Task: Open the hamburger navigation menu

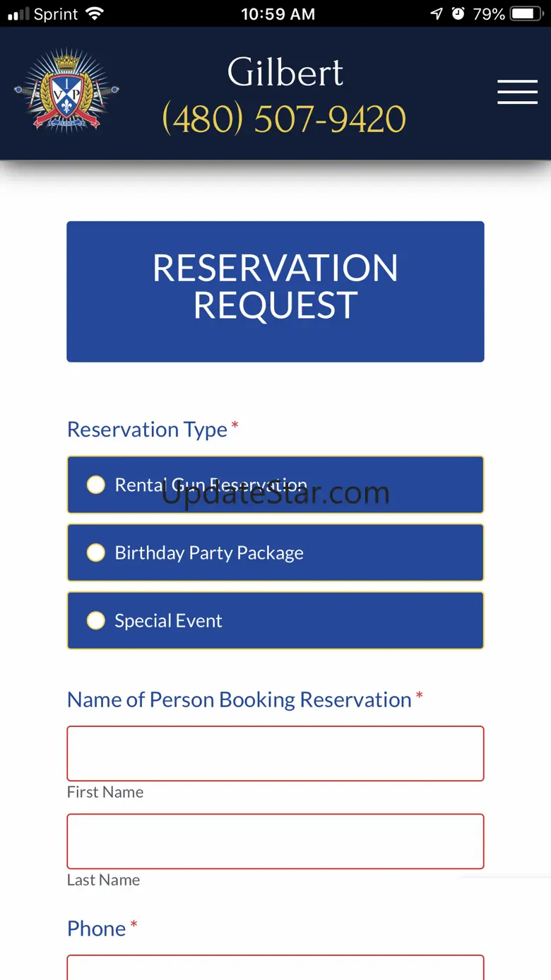Action: (517, 92)
